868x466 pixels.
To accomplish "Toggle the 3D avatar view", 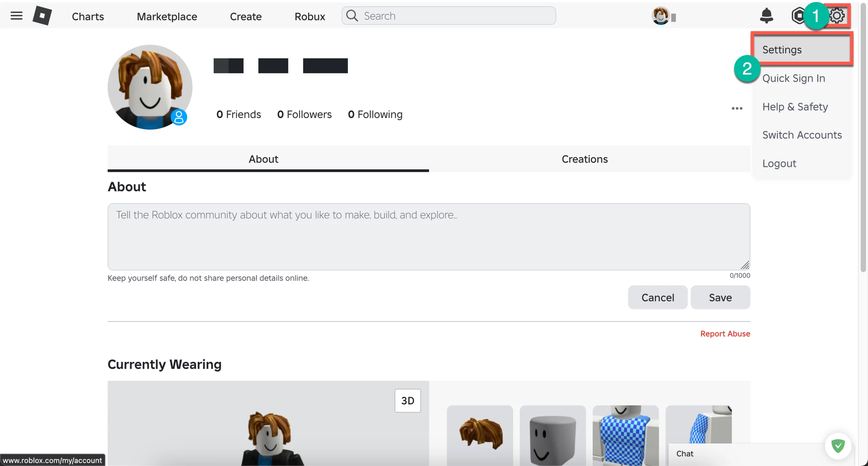I will [407, 400].
